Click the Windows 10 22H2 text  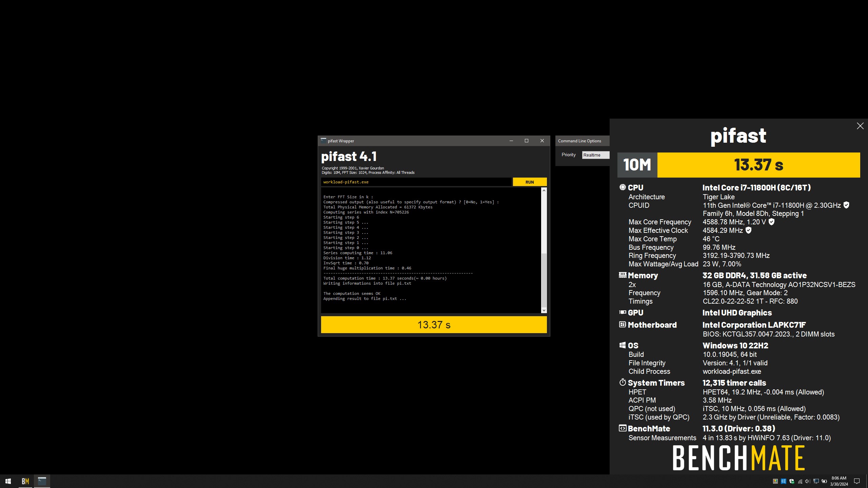[x=735, y=345]
